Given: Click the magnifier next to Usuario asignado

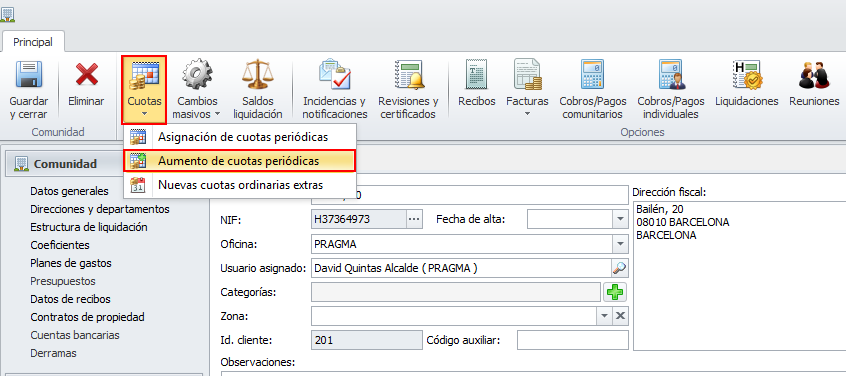Looking at the screenshot, I should point(619,268).
